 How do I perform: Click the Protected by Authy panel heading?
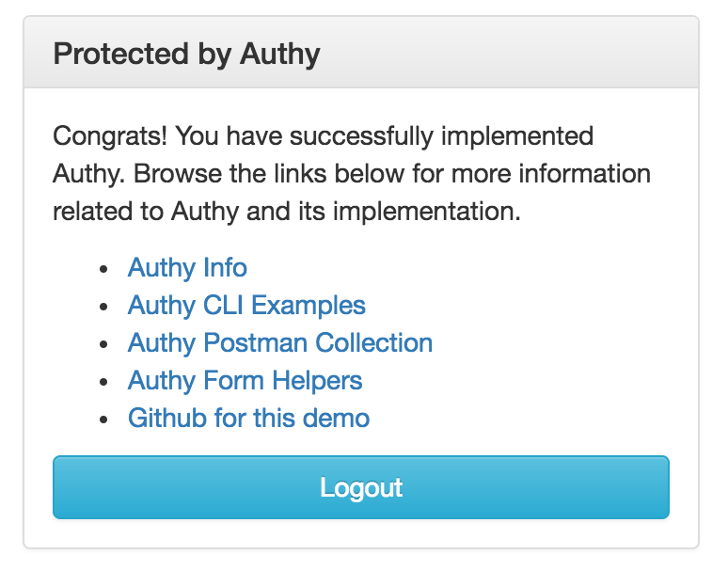186,54
